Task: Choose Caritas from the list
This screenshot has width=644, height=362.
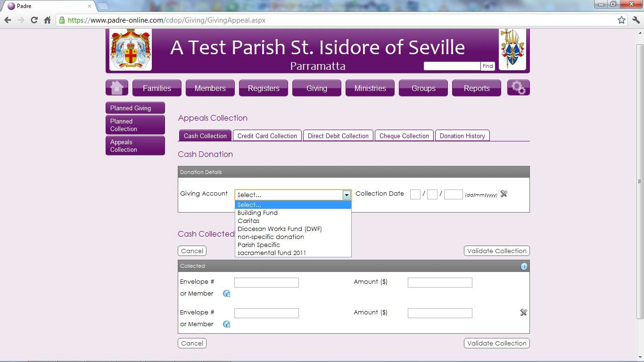Action: 293,221
